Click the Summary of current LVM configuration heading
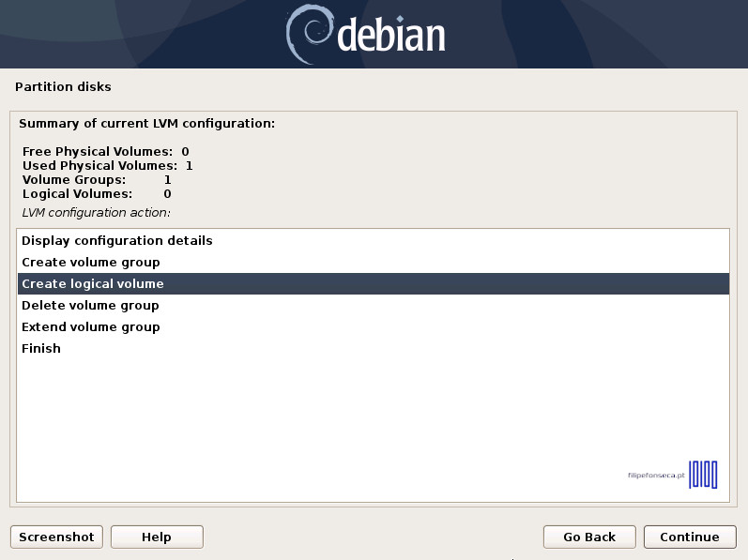The width and height of the screenshot is (748, 560). point(146,124)
